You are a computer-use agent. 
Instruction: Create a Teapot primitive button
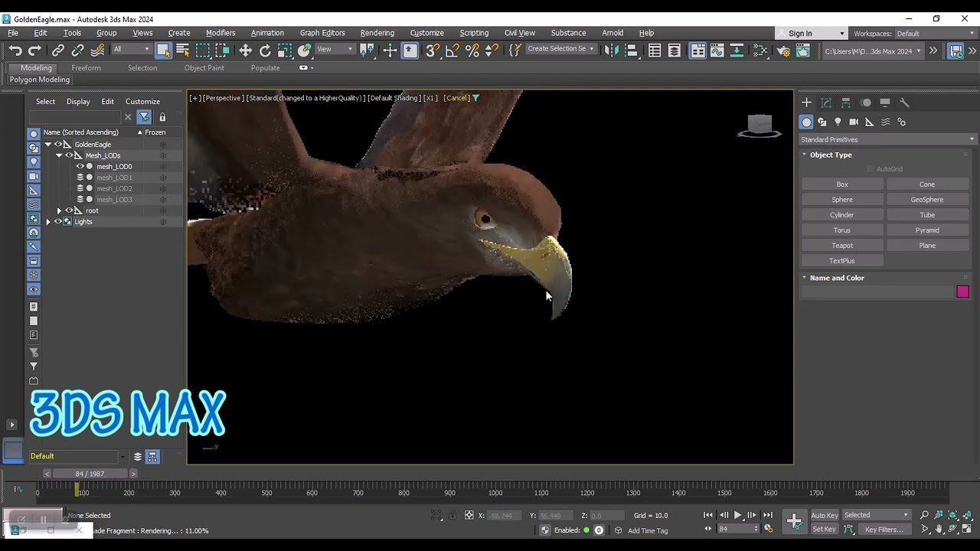pos(842,246)
